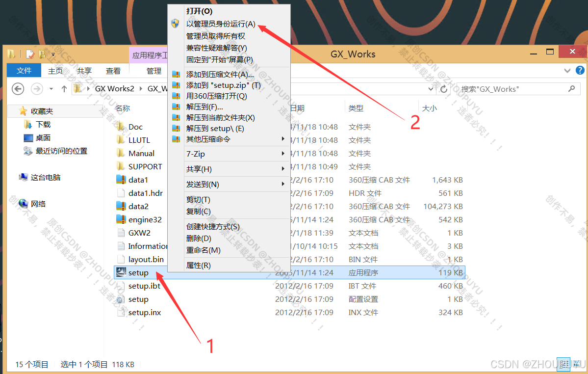
Task: Switch to the 共享 ribbon tab
Action: (84, 71)
